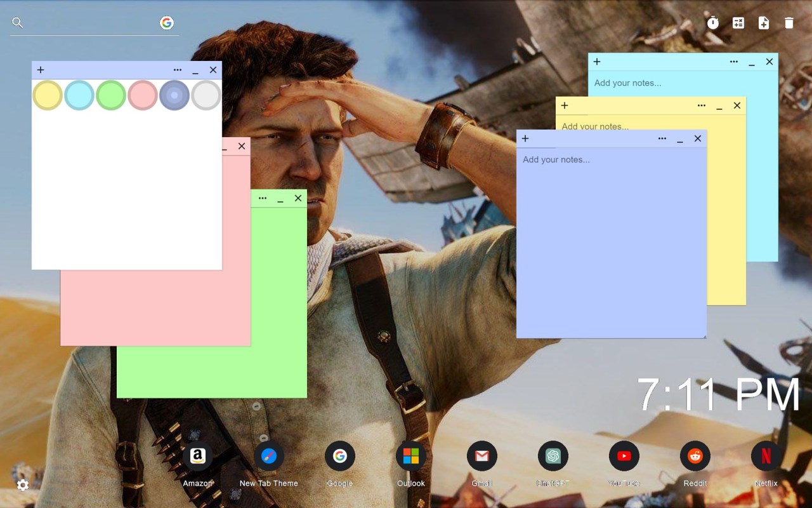Close the pink sticky note
The height and width of the screenshot is (508, 812).
[242, 146]
